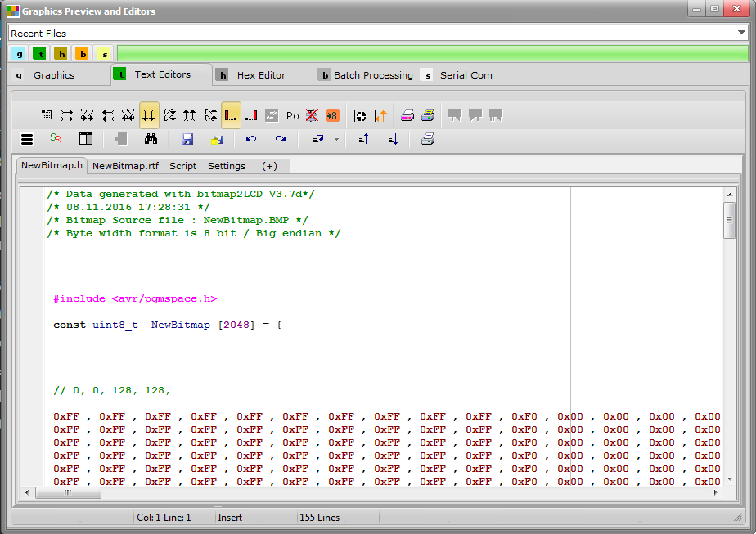
Task: Select the NewBitmap.h document tab
Action: (52, 165)
